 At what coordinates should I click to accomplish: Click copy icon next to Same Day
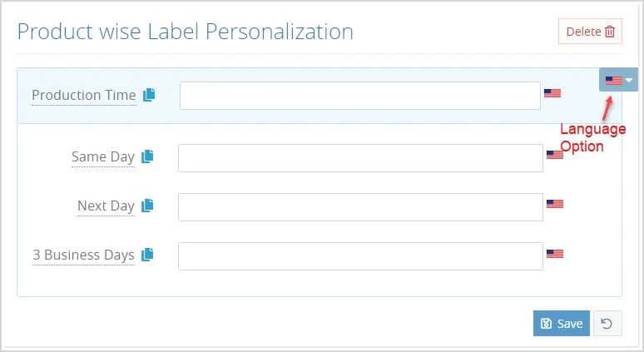147,156
